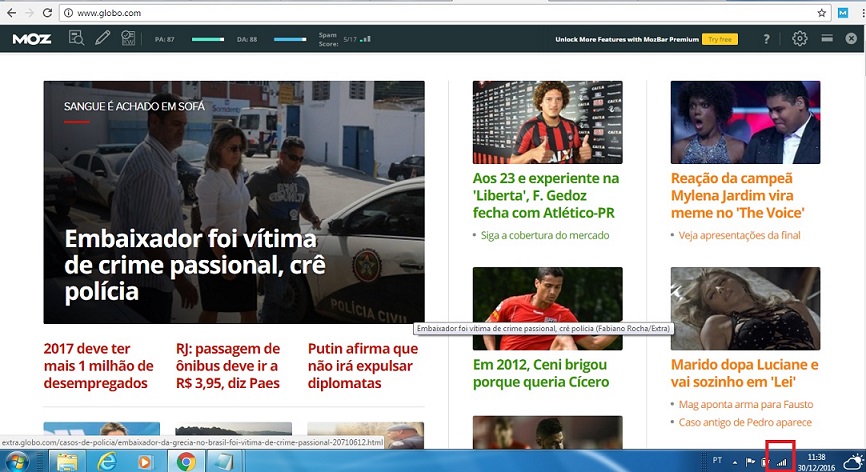Click the Try free premium button
Screen dimensions: 866x472
(720, 40)
